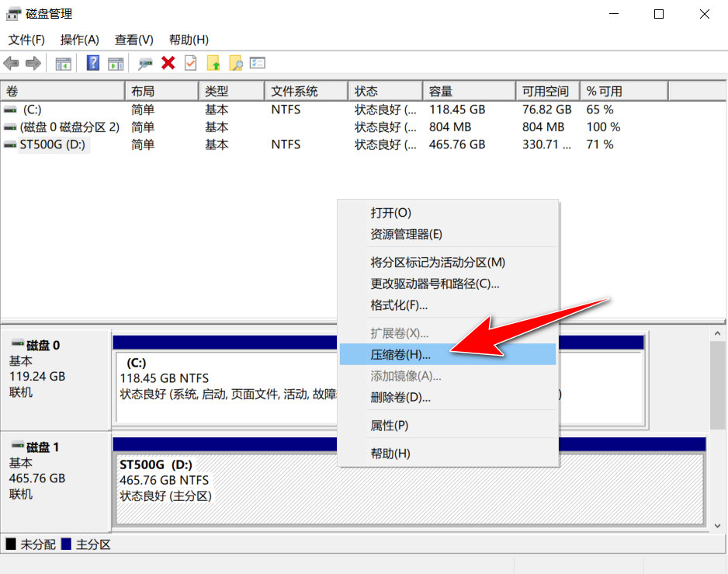Click the scrollbar down arrow on the right
Screen dimensions: 728x574
pyautogui.click(x=717, y=526)
